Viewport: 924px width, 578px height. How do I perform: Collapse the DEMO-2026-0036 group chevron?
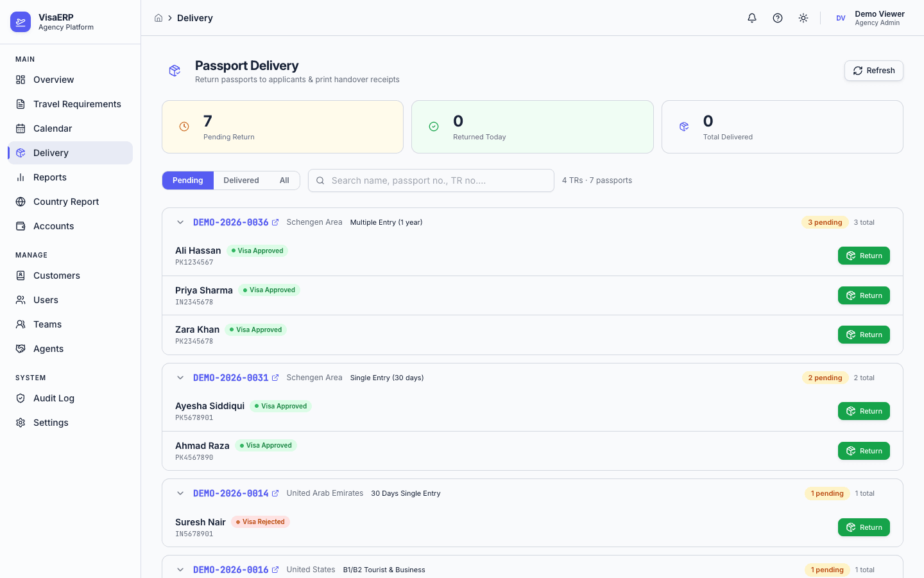(180, 222)
